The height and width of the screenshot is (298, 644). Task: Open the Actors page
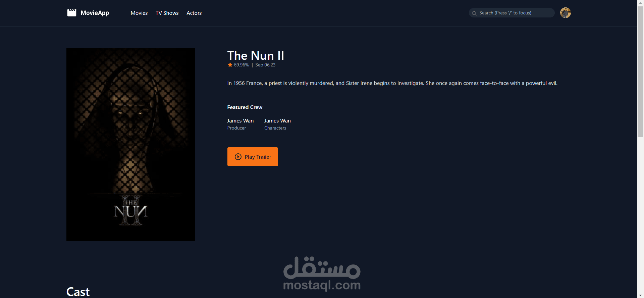[x=194, y=13]
